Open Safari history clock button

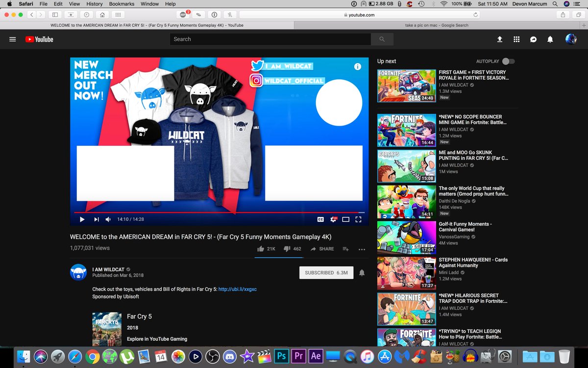[x=87, y=15]
